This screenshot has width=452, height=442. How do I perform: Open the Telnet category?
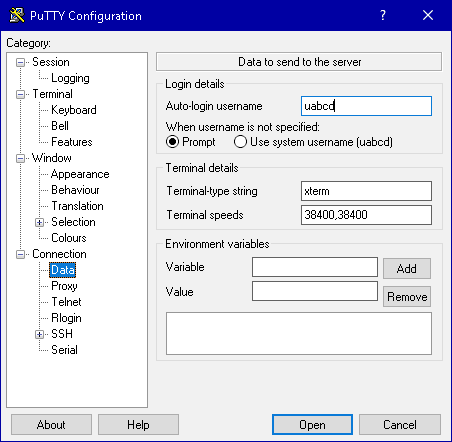66,302
